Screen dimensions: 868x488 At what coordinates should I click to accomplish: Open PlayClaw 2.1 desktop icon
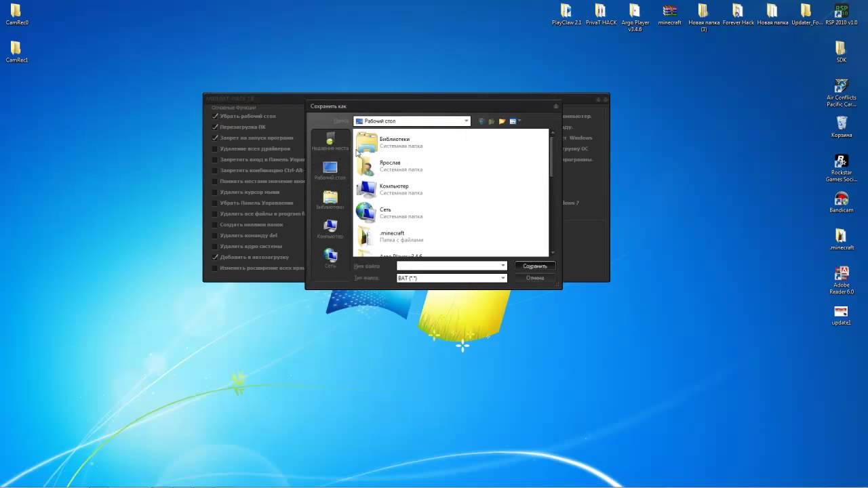tap(566, 14)
